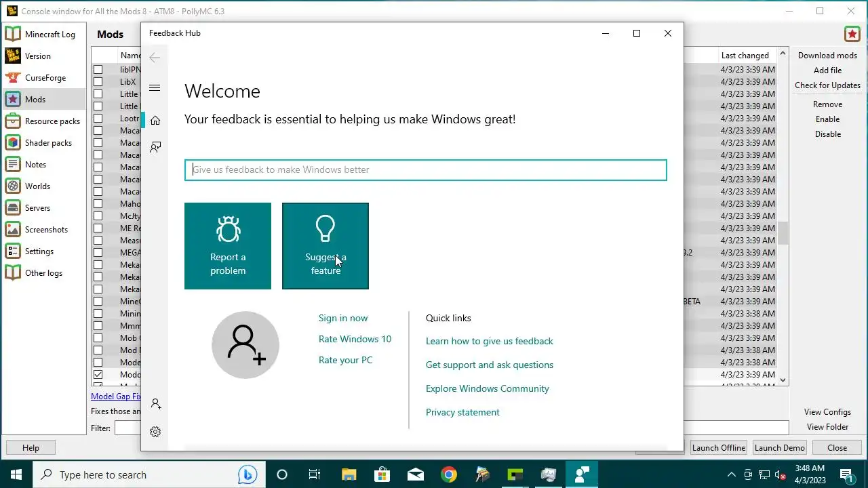
Task: Open the Model Gap Fix link
Action: click(116, 396)
